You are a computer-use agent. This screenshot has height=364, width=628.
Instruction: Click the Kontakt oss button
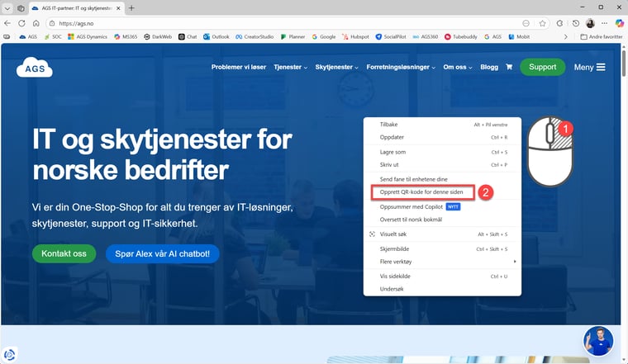pyautogui.click(x=64, y=253)
